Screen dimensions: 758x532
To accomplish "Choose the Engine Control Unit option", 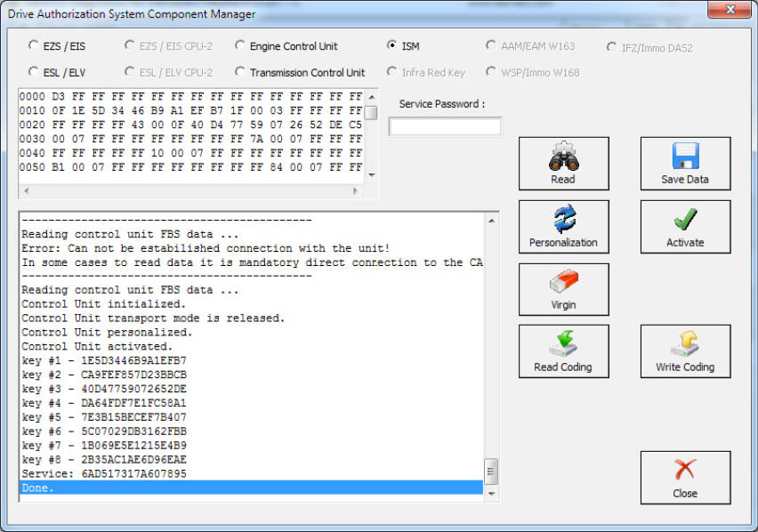I will [x=241, y=45].
